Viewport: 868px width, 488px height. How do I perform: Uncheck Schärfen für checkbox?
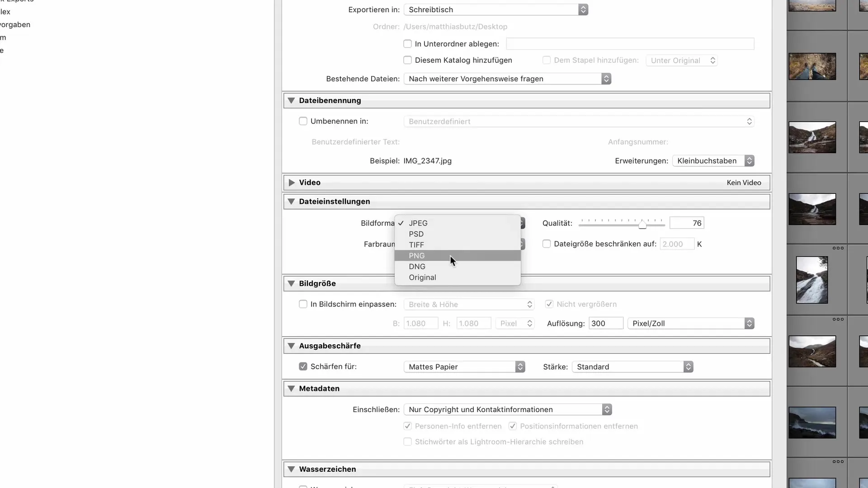point(303,366)
